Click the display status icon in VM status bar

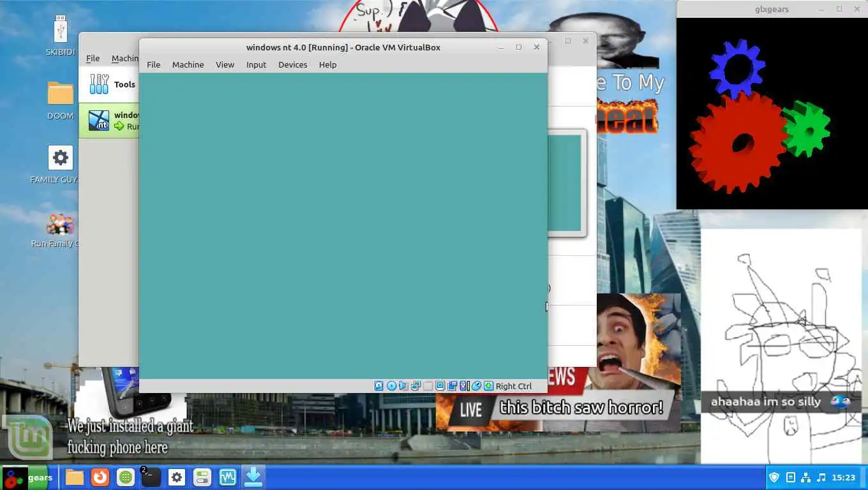pyautogui.click(x=440, y=386)
